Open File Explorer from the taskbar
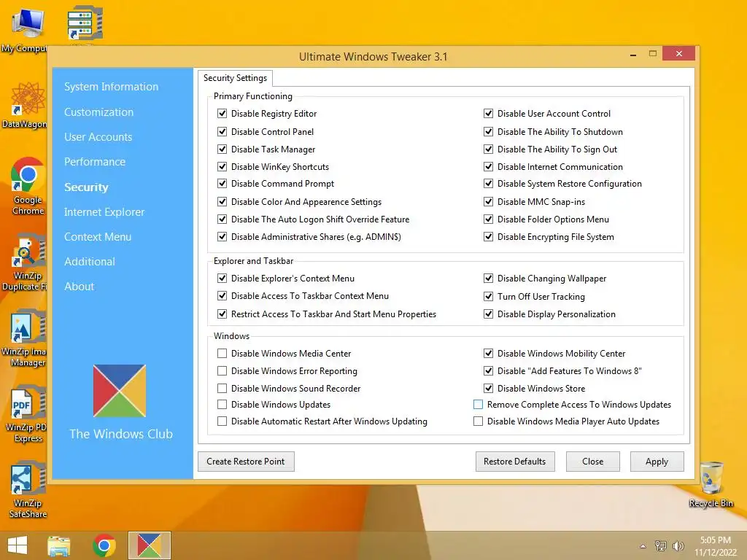Screen dimensions: 747x560 click(59, 545)
